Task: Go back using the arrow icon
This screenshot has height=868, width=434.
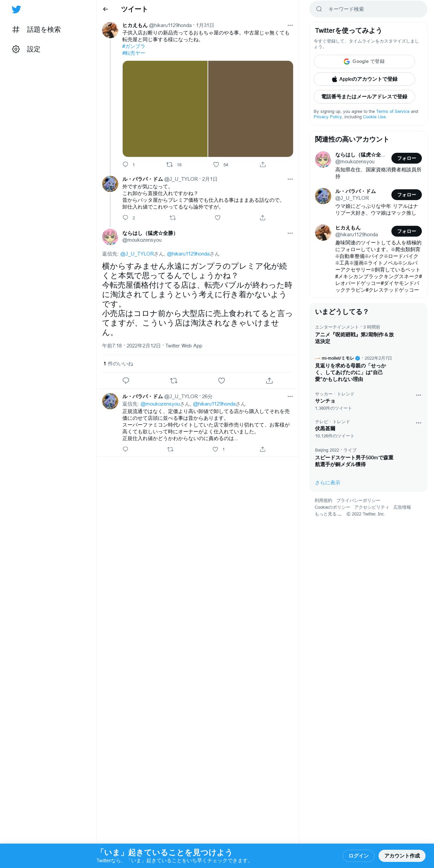Action: click(x=105, y=9)
